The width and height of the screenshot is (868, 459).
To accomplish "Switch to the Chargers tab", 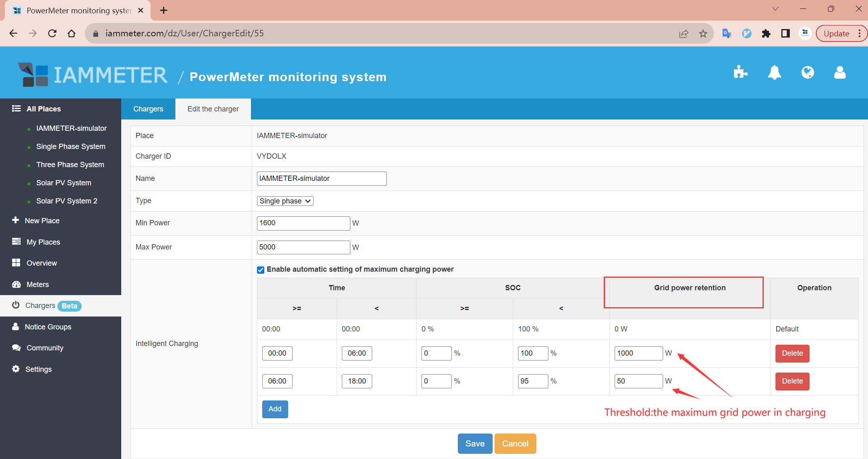I will 148,109.
